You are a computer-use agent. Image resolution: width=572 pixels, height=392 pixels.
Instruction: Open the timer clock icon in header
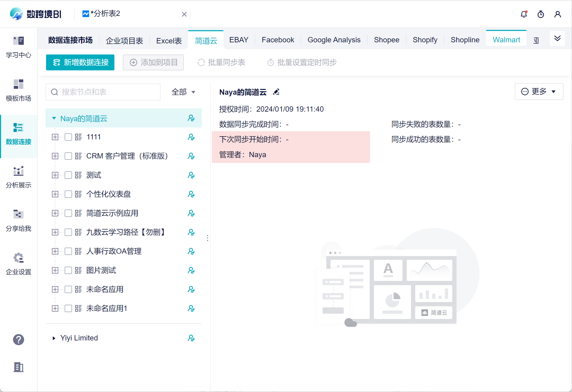540,14
